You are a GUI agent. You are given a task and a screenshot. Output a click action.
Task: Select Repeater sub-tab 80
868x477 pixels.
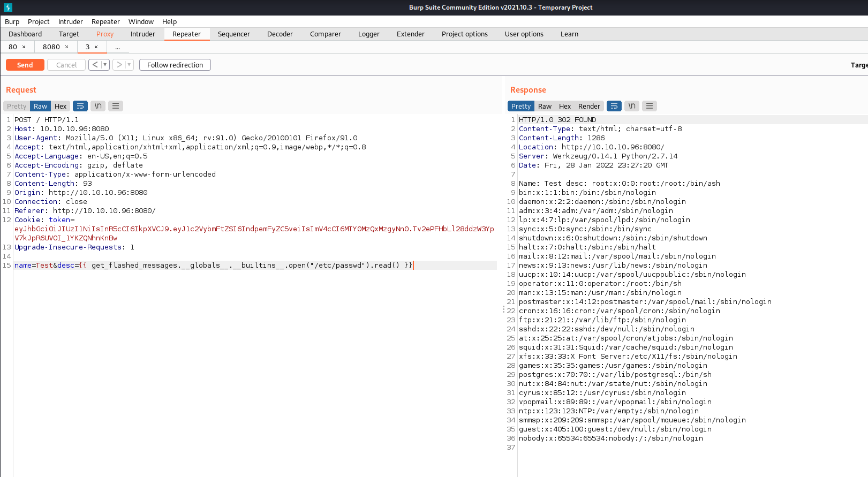click(13, 47)
